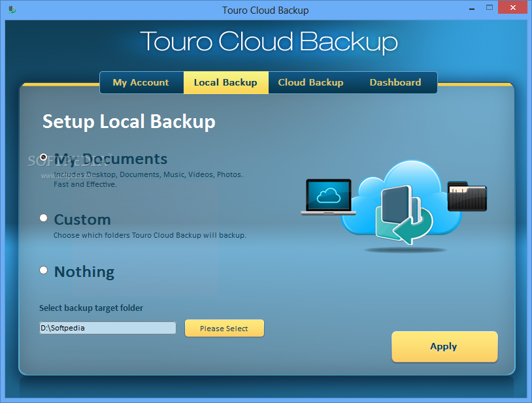Click the Please Select button
This screenshot has width=532, height=403.
click(224, 328)
